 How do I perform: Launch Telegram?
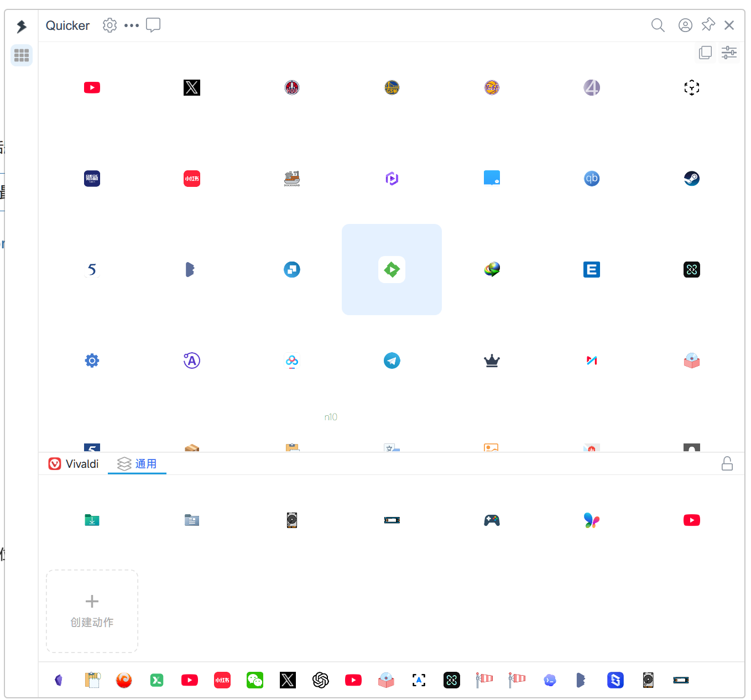392,361
